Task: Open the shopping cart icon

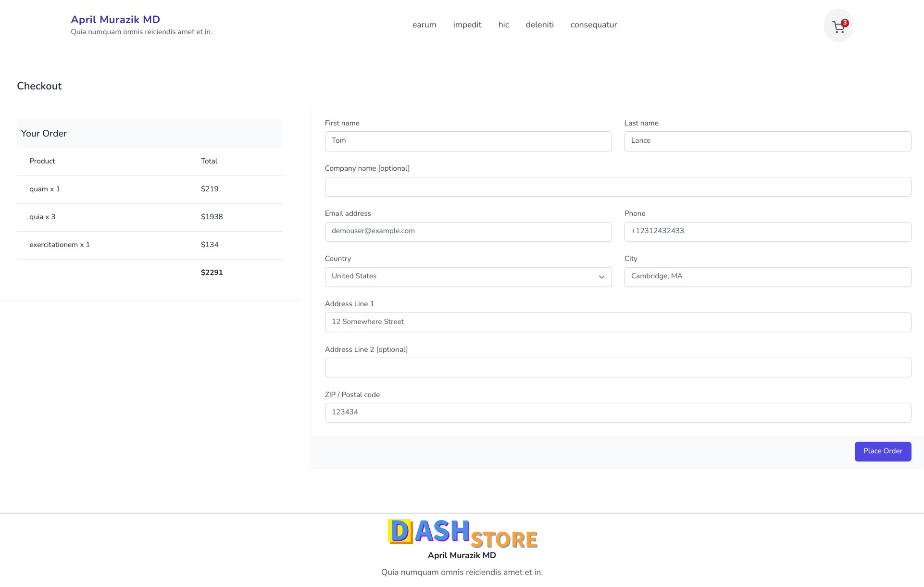Action: pos(838,25)
